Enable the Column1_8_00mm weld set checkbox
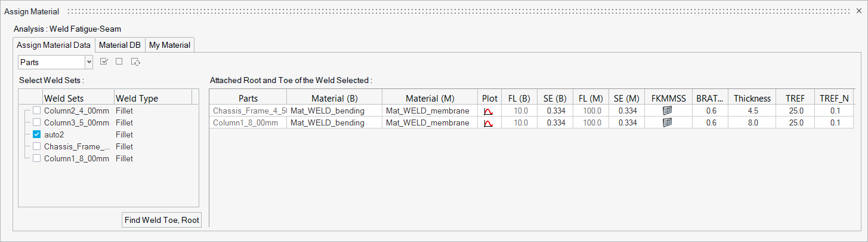The image size is (868, 242). 37,158
